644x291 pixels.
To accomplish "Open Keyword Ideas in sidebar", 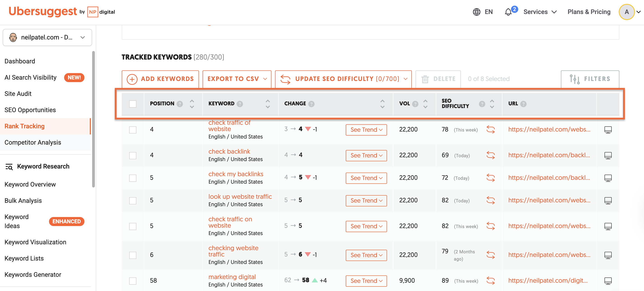I will point(16,221).
